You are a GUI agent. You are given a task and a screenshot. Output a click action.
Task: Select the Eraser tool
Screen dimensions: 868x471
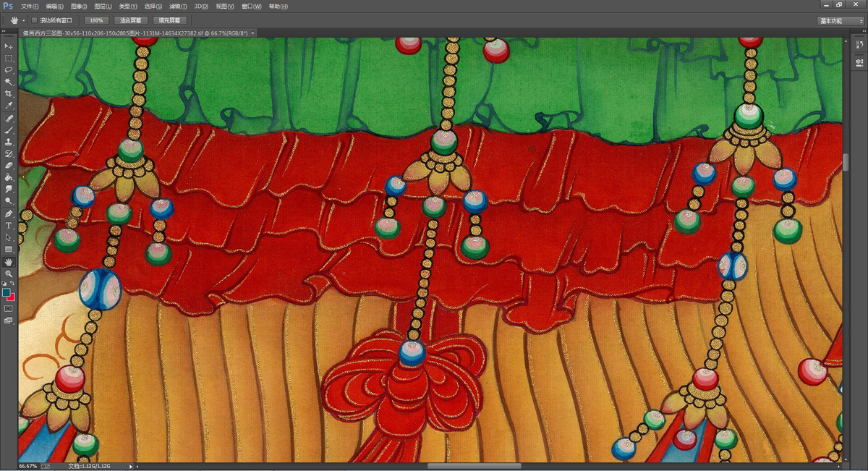(x=9, y=166)
